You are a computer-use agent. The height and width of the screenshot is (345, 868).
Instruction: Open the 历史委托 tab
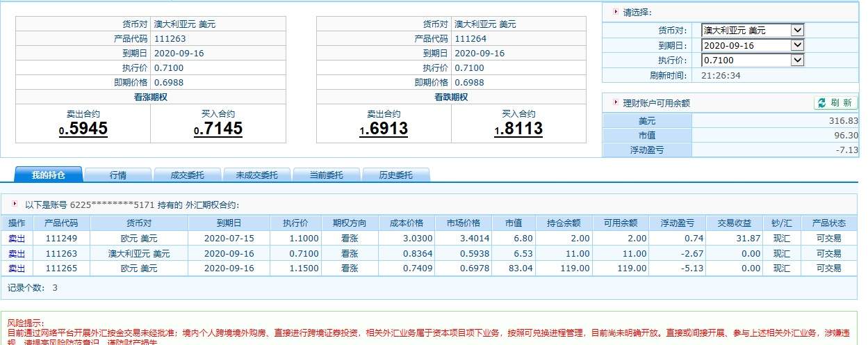tap(395, 175)
